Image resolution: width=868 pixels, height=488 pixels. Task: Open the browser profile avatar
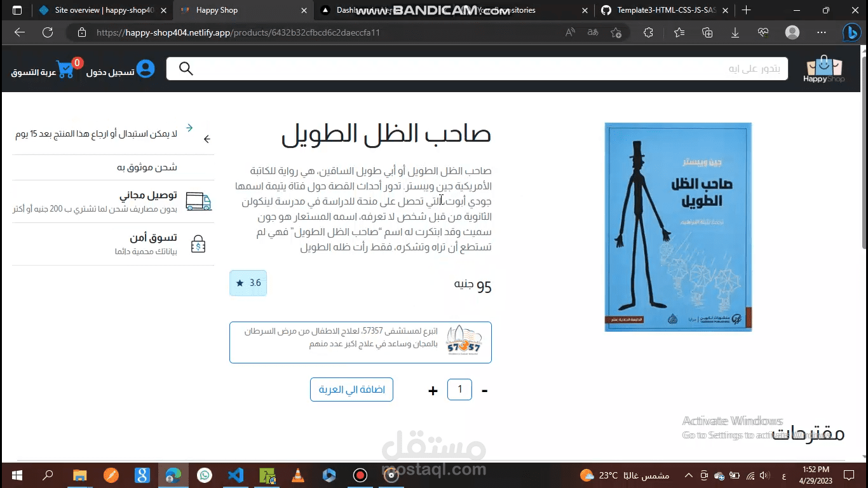pos(792,32)
